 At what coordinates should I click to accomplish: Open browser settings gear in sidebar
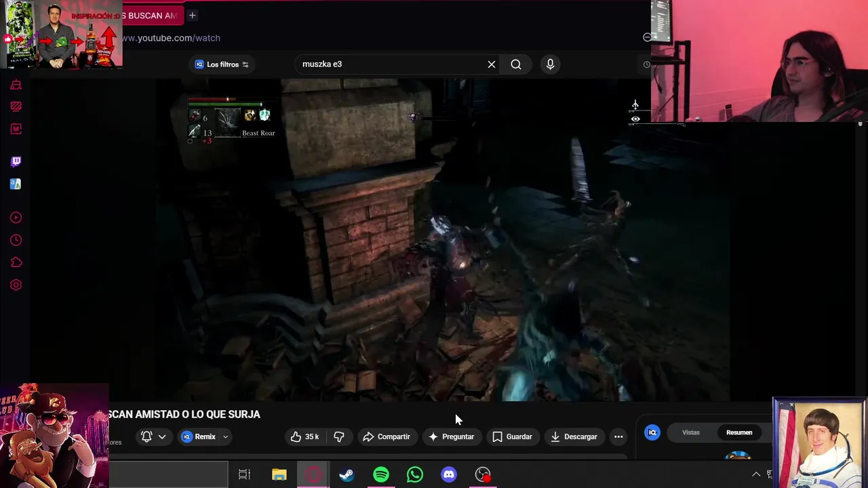tap(16, 285)
